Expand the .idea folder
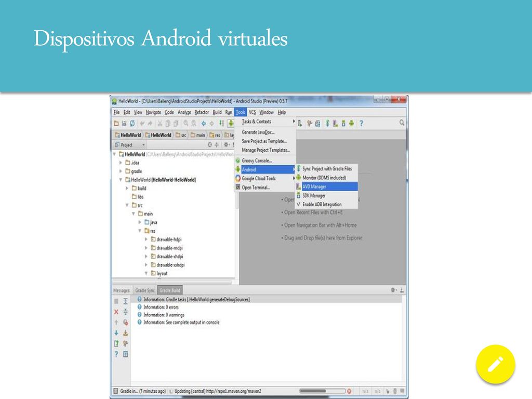532x399 pixels. coord(121,163)
